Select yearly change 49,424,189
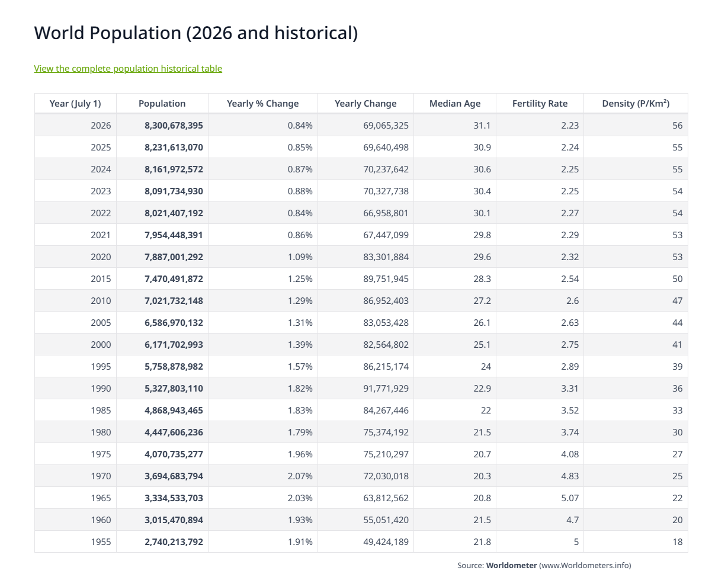 (386, 541)
